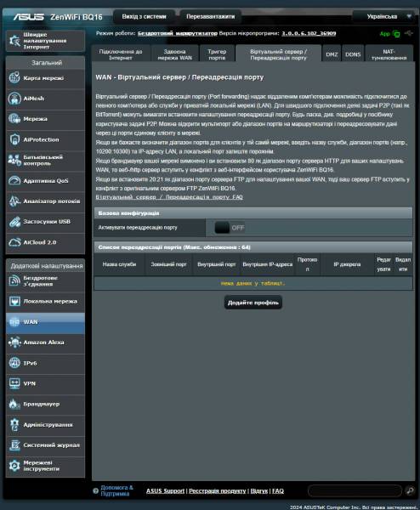Click the firmware version 3.0.0.6.102_36909 link
Screen dimensions: 420x510
click(x=309, y=33)
